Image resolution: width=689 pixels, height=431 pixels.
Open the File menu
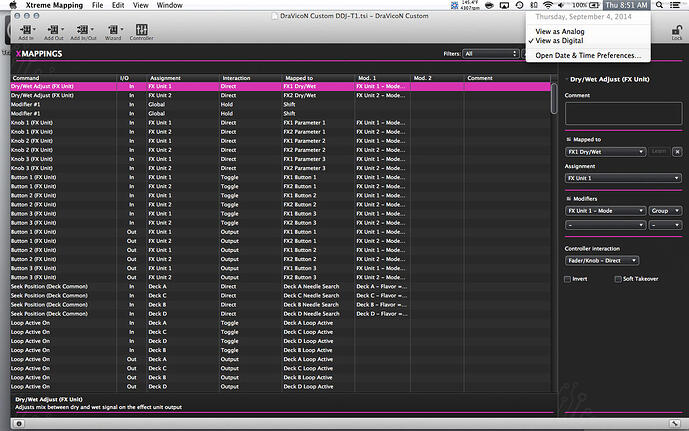[x=98, y=5]
